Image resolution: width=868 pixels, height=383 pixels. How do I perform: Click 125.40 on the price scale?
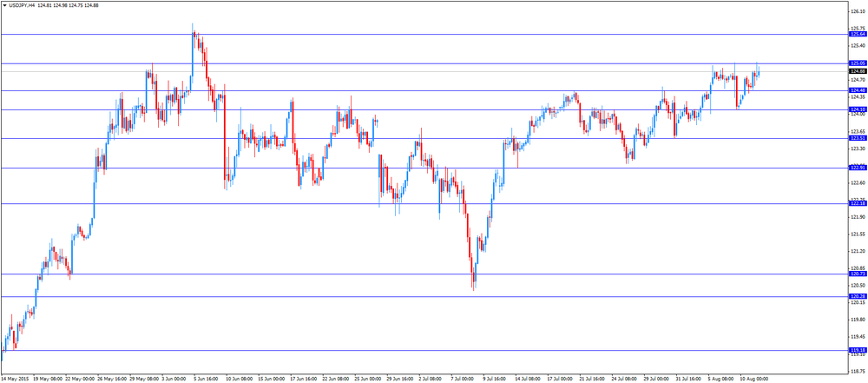pyautogui.click(x=858, y=45)
